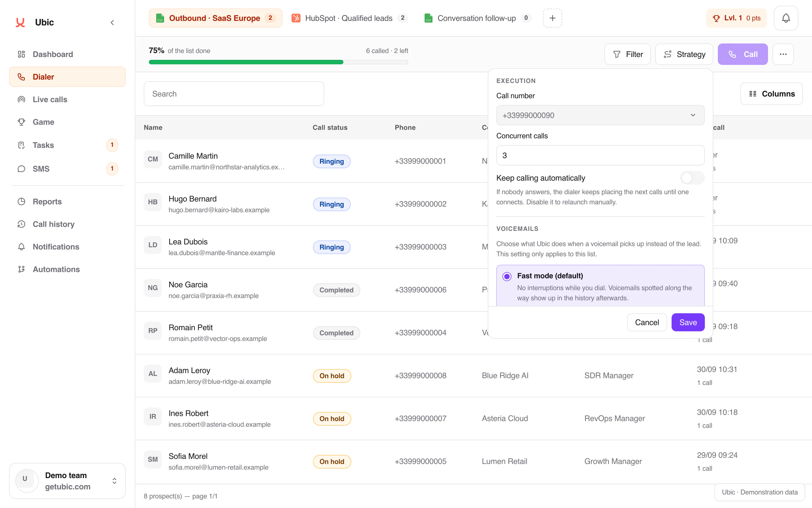The height and width of the screenshot is (508, 812).
Task: Switch to Outbound · SaaS Europe tab
Action: point(215,18)
